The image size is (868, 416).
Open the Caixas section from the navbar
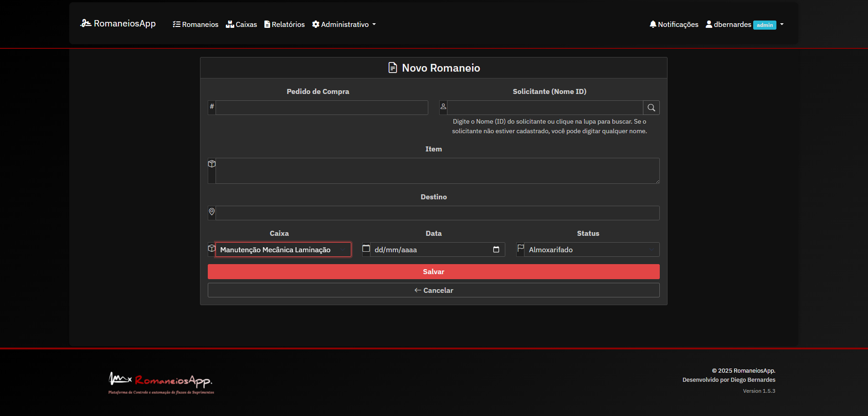(x=241, y=24)
